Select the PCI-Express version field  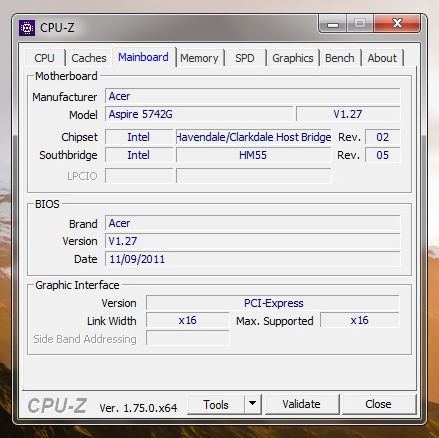point(273,303)
